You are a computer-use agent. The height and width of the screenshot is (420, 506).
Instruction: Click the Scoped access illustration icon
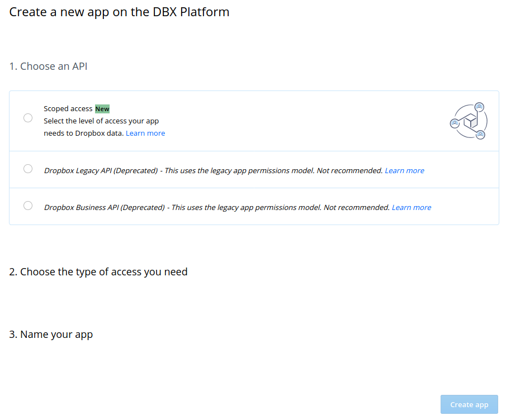pos(469,120)
